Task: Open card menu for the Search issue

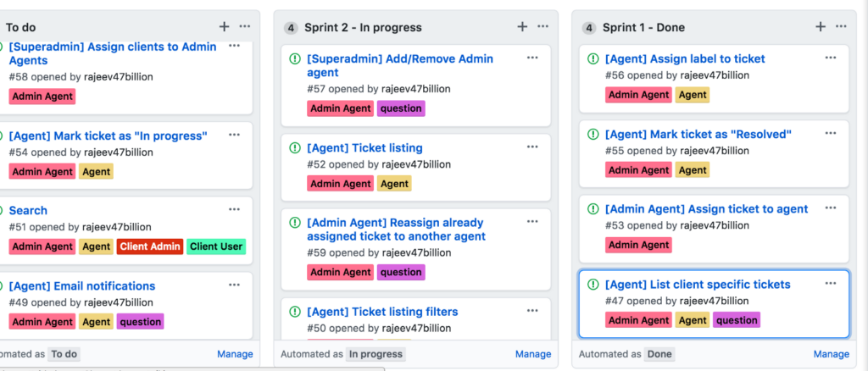Action: pos(234,209)
